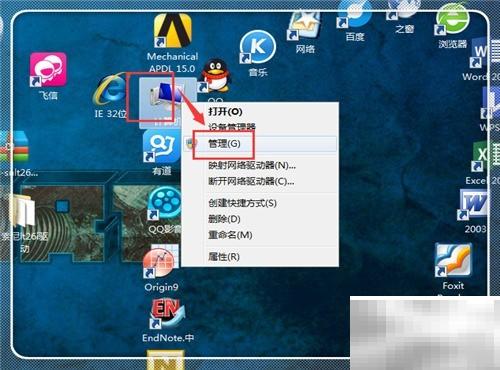Choose 断开网络驱动器(C)... in the context menu
Image resolution: width=500 pixels, height=370 pixels.
click(260, 181)
